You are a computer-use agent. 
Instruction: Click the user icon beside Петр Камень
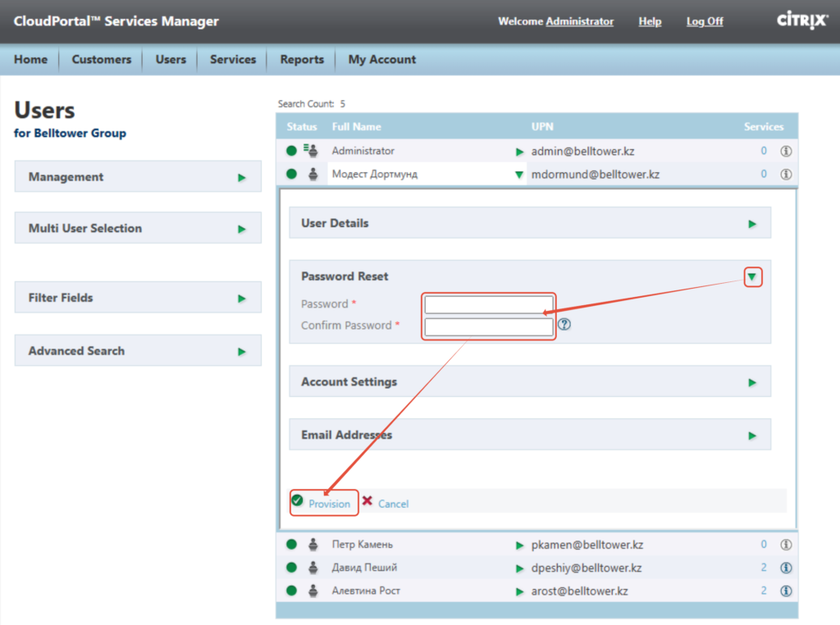(x=313, y=545)
